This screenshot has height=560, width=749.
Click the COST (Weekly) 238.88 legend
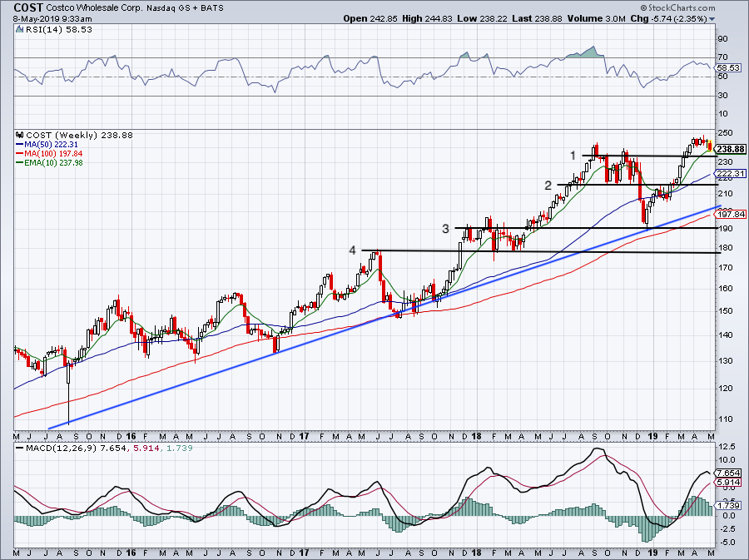[79, 135]
